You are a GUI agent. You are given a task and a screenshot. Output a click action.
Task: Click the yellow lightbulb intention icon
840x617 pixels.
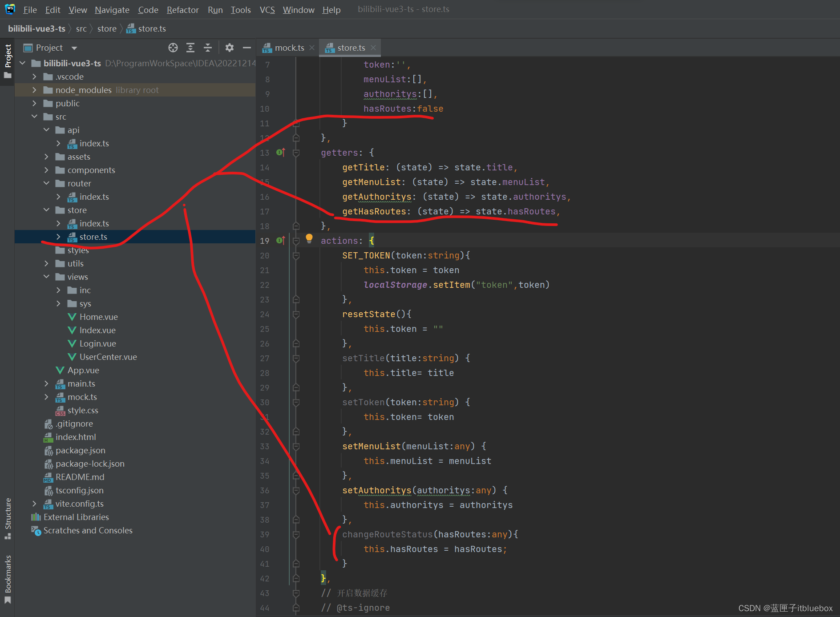(309, 238)
